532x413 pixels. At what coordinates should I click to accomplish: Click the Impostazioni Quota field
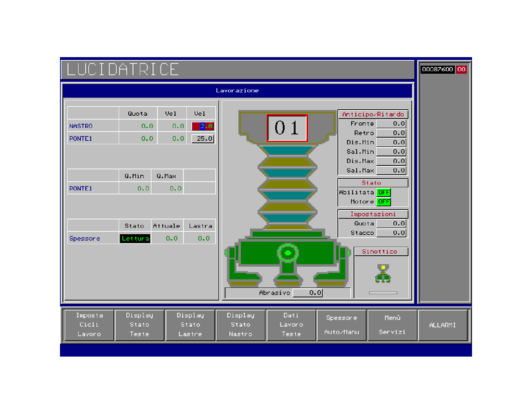(392, 224)
